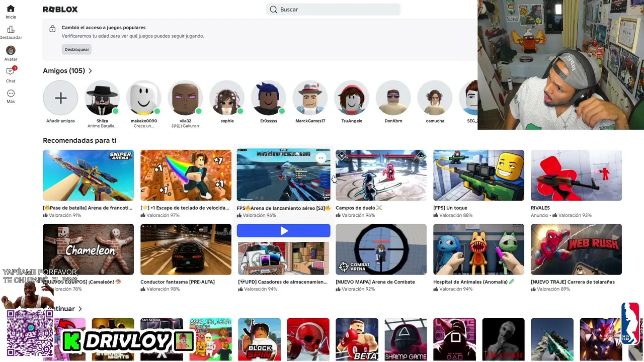
Task: Open the [FPS] Un toque game thumbnail
Action: coord(478,175)
